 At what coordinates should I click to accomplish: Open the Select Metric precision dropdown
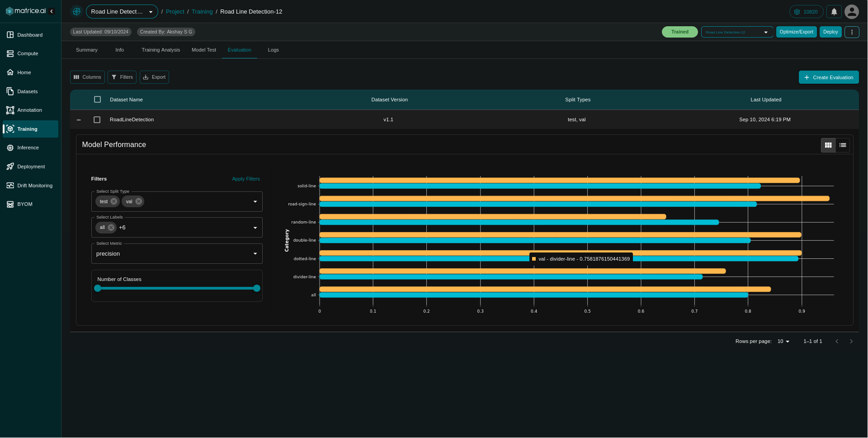(177, 254)
